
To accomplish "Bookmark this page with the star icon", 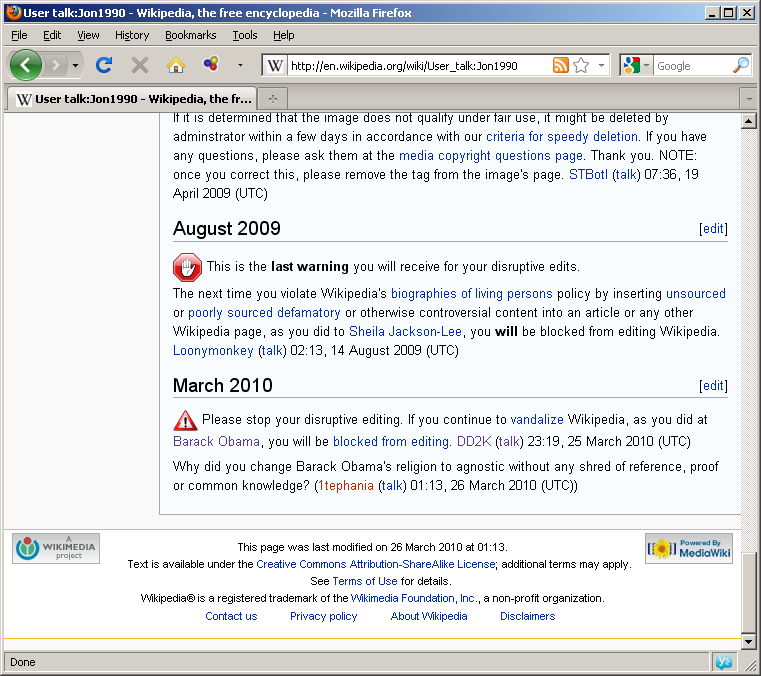I will 581,65.
